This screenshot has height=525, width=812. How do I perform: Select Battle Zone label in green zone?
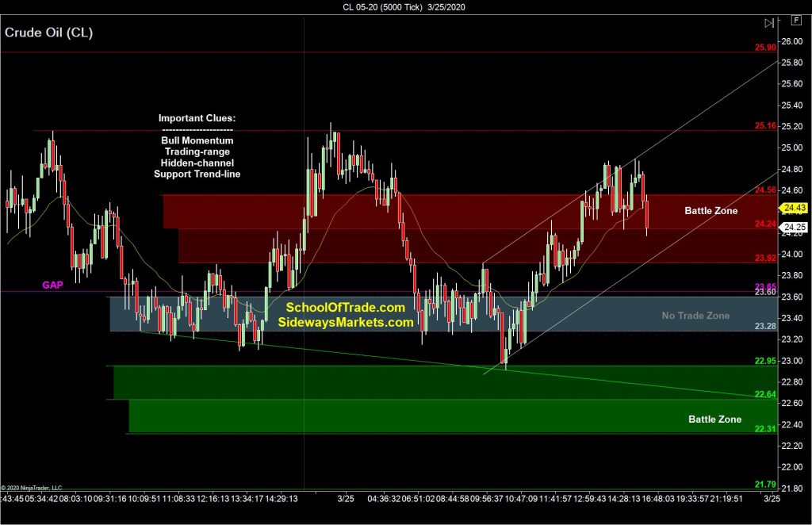pyautogui.click(x=714, y=419)
